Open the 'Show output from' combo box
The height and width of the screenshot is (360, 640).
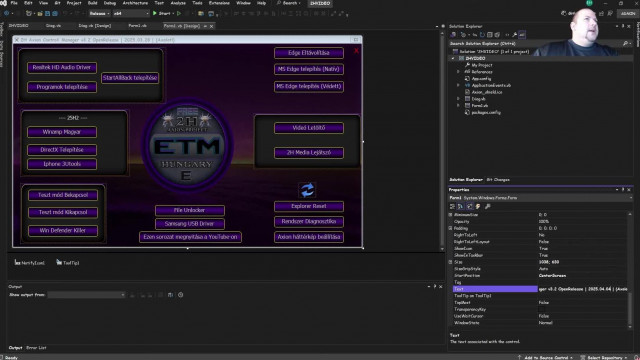[87, 295]
